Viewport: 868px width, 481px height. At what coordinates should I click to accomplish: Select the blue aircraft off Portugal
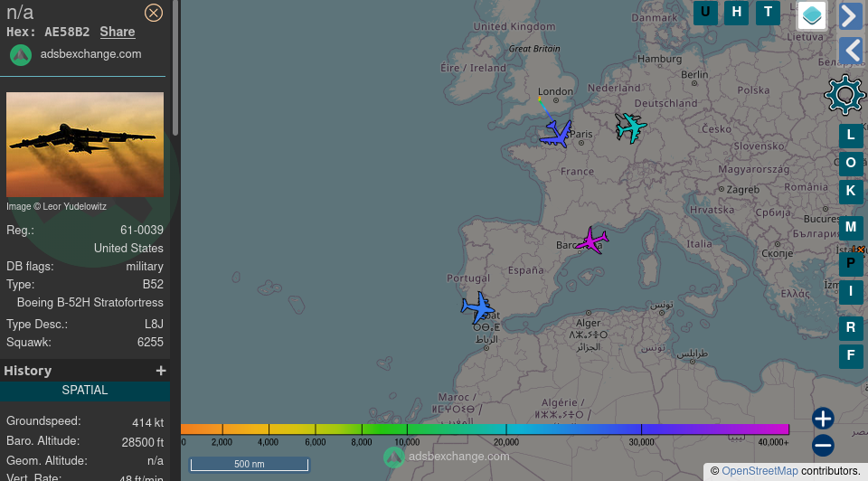(x=477, y=307)
